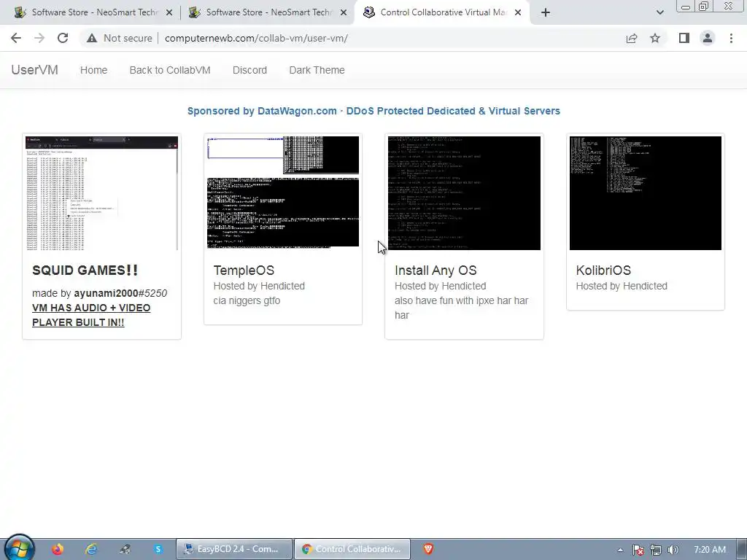Open the blue S icon in the taskbar

click(x=158, y=549)
